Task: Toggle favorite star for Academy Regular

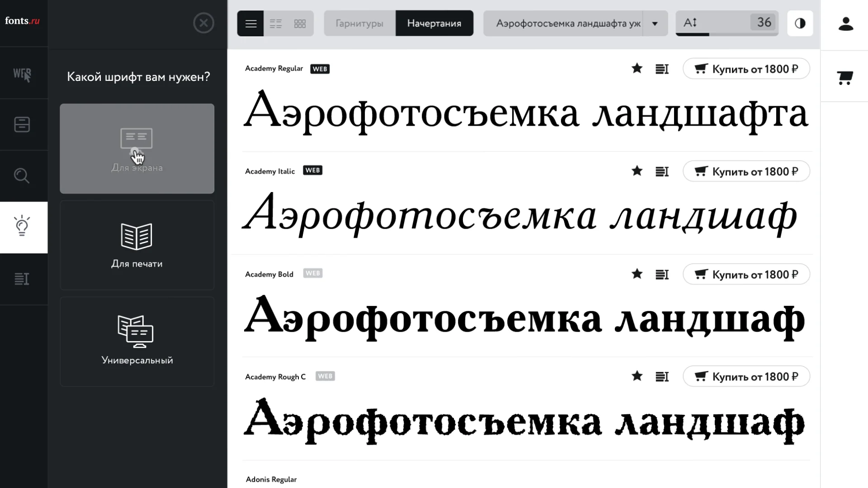Action: 637,68
